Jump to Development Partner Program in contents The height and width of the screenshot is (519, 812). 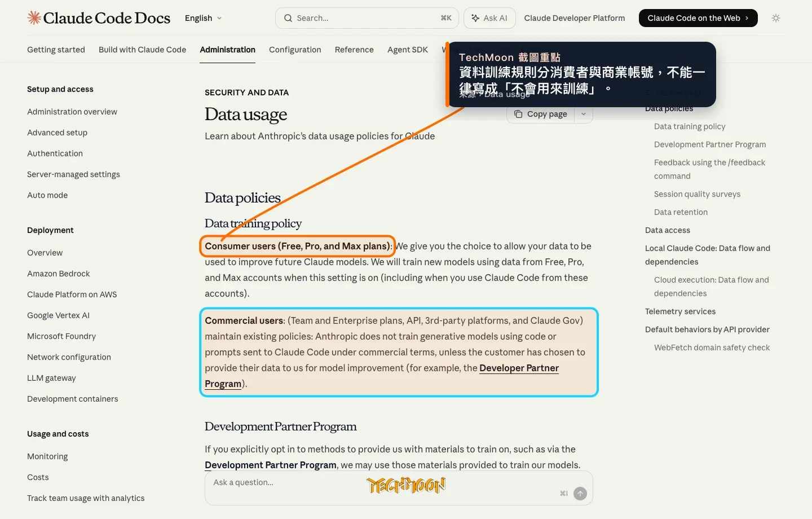(x=710, y=144)
